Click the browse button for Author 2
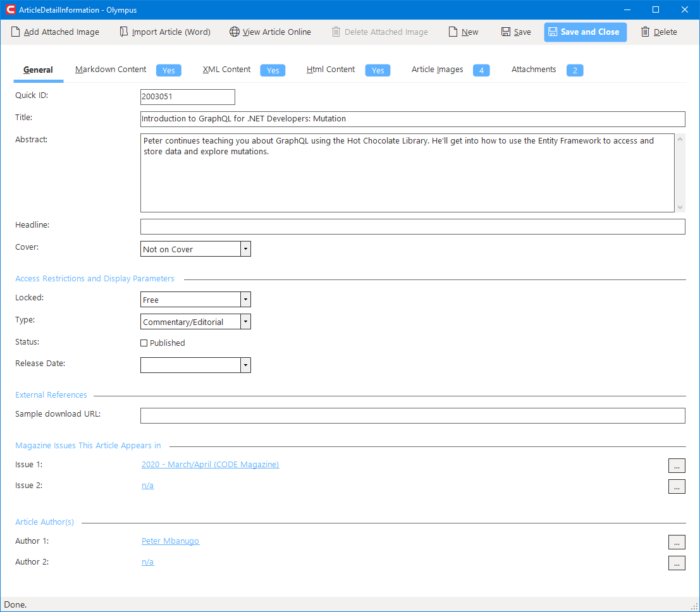700x612 pixels. [x=677, y=563]
